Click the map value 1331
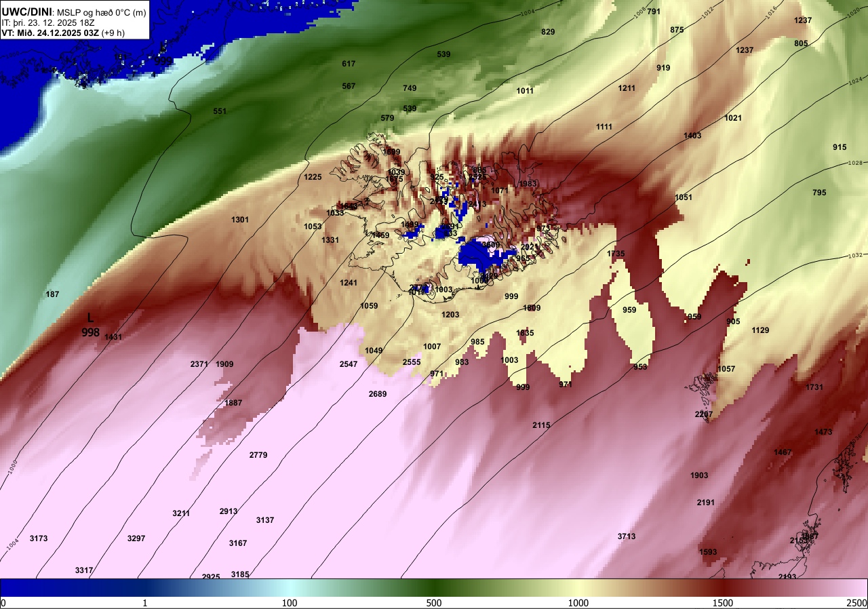 click(x=330, y=240)
